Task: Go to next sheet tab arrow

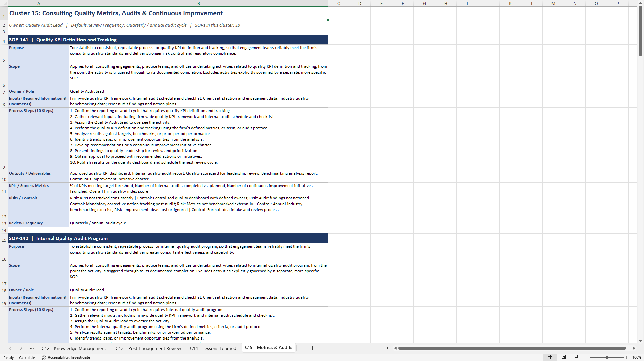Action: pos(21,348)
